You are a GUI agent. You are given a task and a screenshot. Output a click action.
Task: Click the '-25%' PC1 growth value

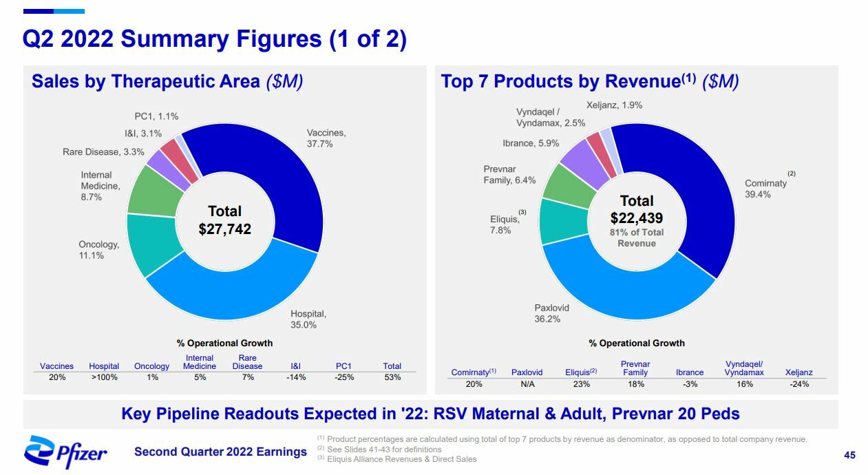343,377
